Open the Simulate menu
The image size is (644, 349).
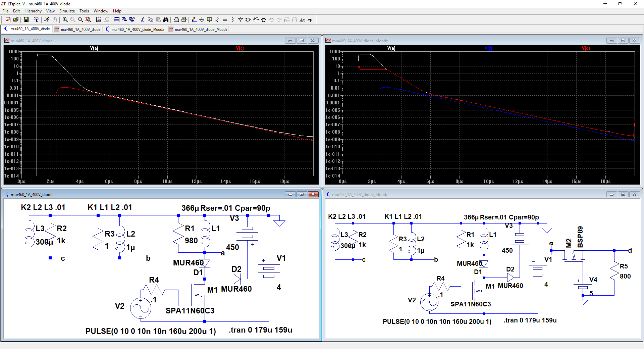67,11
